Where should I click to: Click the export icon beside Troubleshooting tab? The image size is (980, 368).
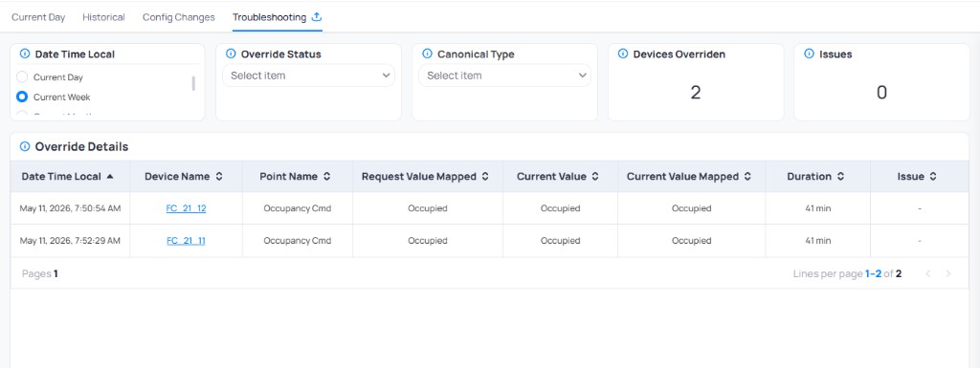point(317,17)
